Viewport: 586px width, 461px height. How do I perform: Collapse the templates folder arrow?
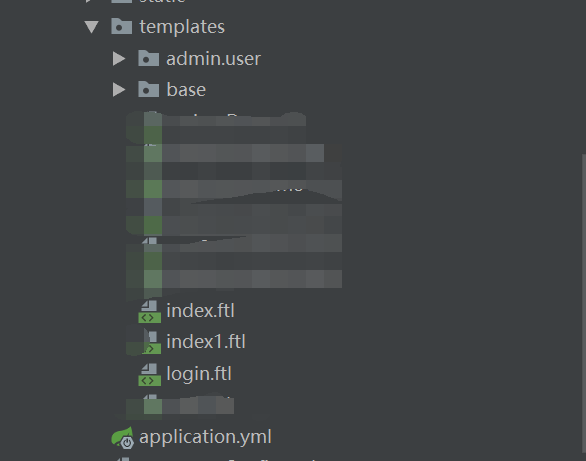pyautogui.click(x=91, y=27)
